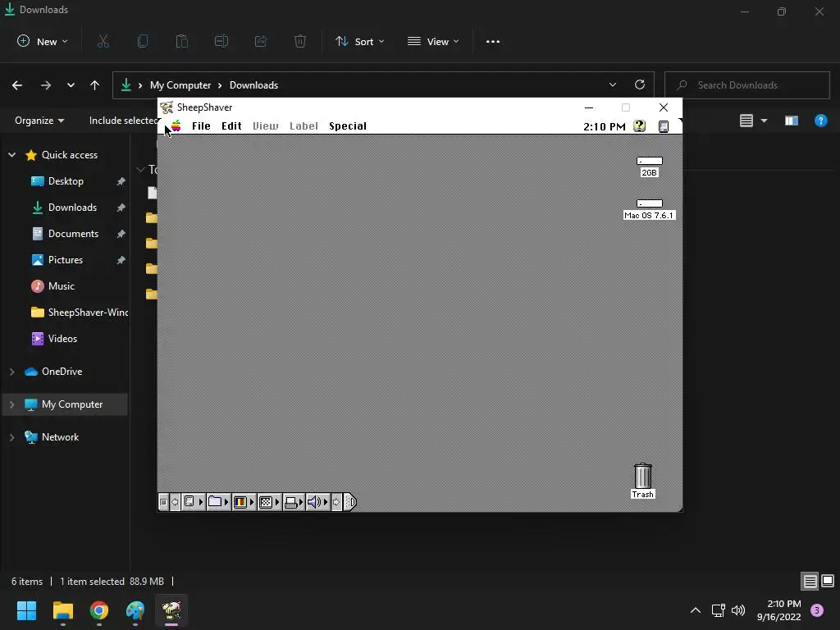The height and width of the screenshot is (630, 840).
Task: Click the Search Downloads field
Action: pyautogui.click(x=746, y=85)
